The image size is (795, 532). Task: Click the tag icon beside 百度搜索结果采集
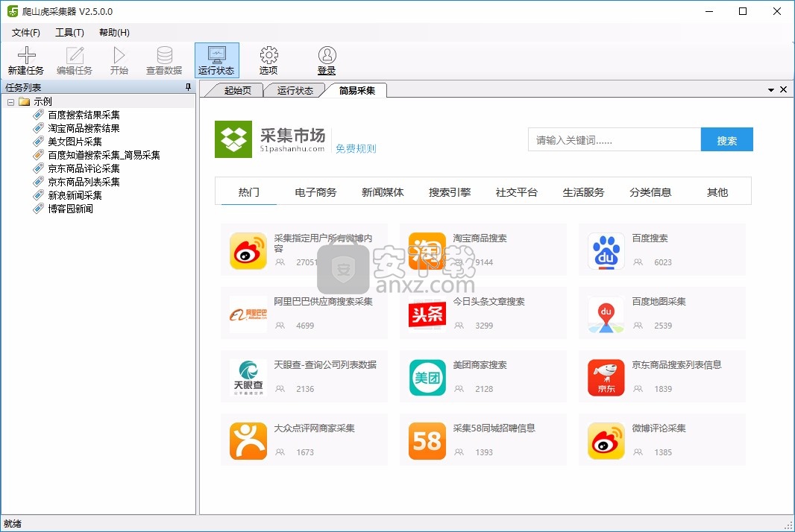point(39,115)
